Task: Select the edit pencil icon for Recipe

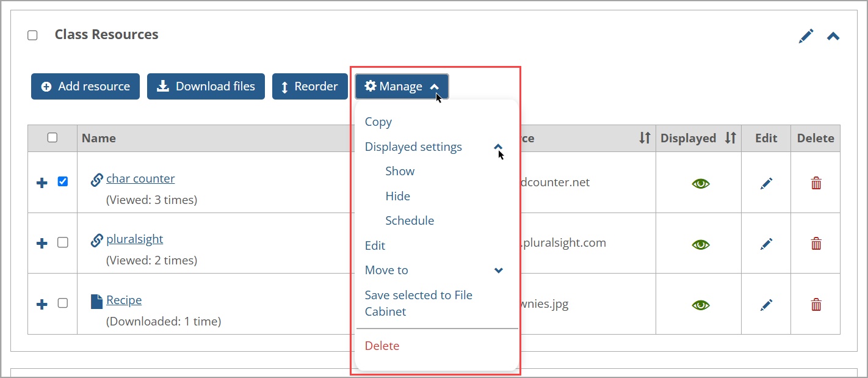Action: click(x=766, y=303)
